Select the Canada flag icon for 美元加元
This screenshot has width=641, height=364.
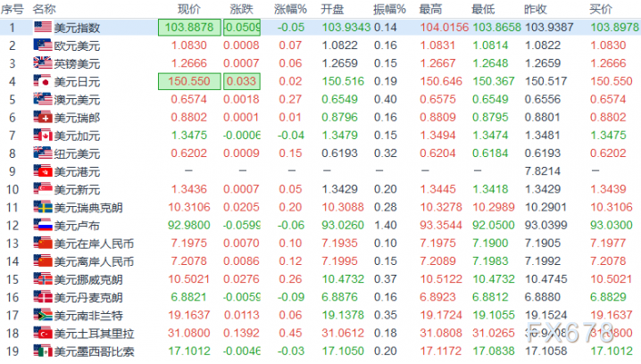coord(43,135)
